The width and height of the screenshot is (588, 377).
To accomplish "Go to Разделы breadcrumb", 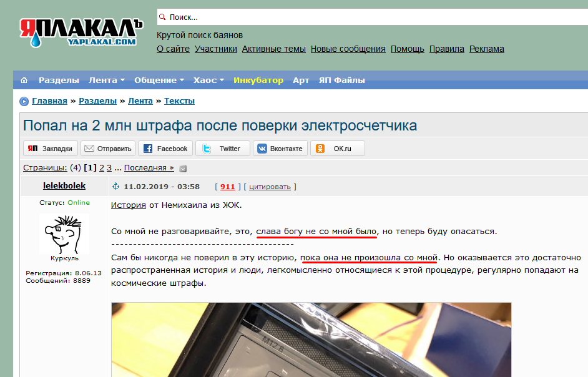I will pos(97,101).
